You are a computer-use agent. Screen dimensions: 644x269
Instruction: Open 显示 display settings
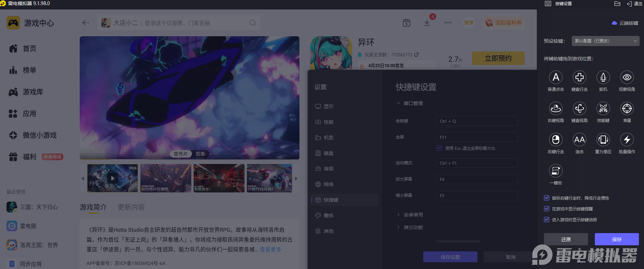345,106
